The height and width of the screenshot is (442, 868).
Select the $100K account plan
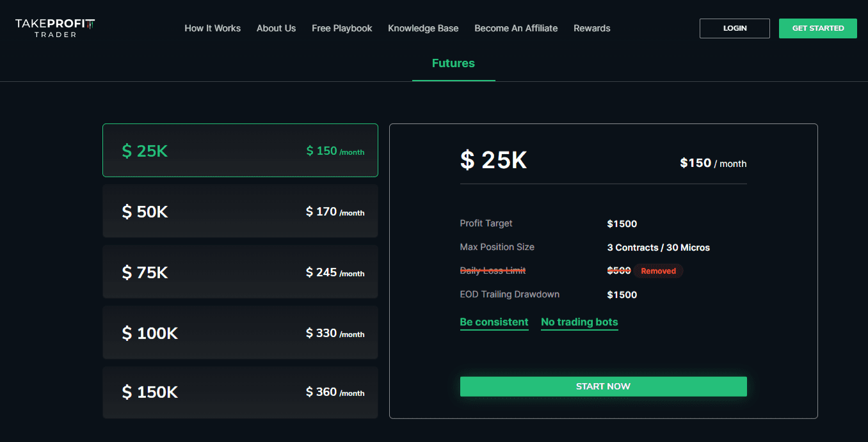coord(240,333)
